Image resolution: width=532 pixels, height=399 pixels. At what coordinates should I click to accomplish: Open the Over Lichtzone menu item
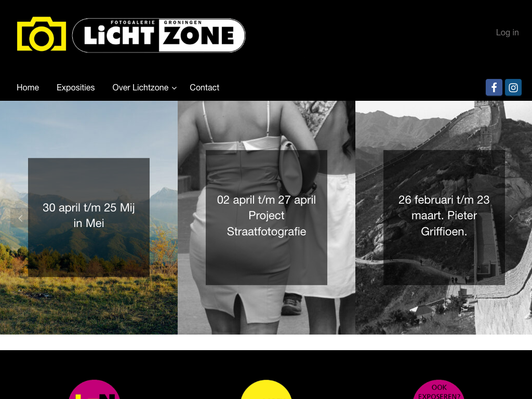coord(140,87)
